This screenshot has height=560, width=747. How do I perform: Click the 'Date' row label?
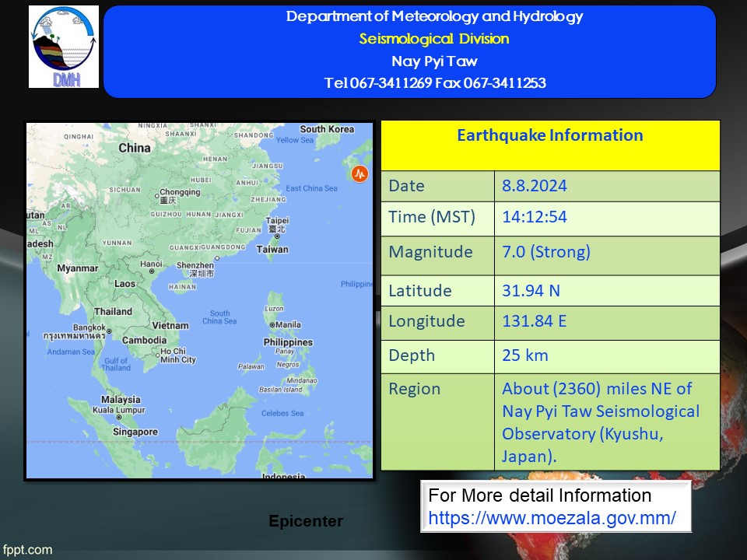point(406,186)
